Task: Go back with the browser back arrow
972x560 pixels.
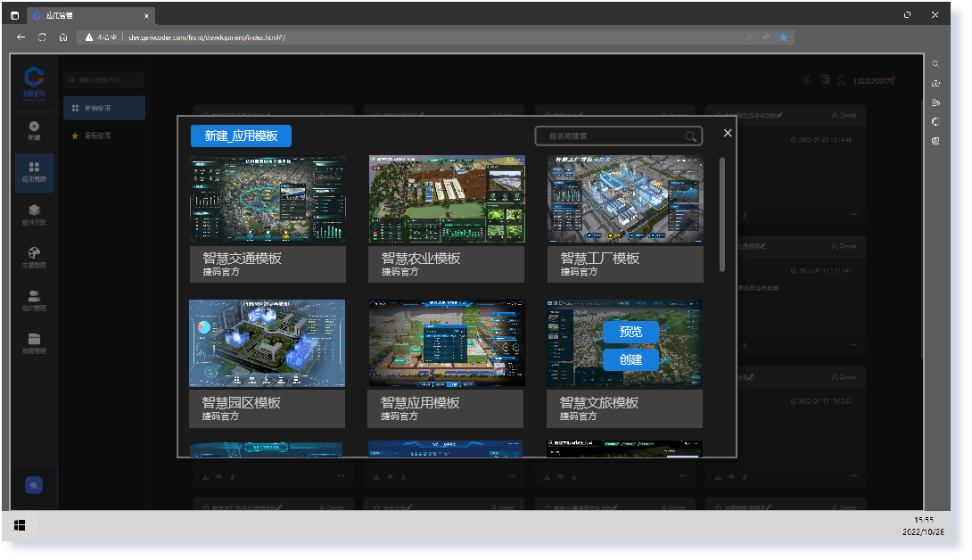Action: (x=21, y=37)
